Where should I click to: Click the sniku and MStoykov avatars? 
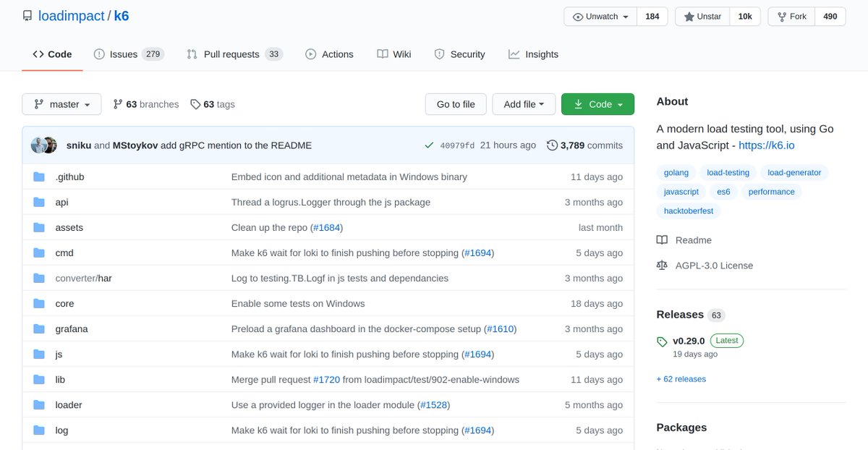[44, 145]
